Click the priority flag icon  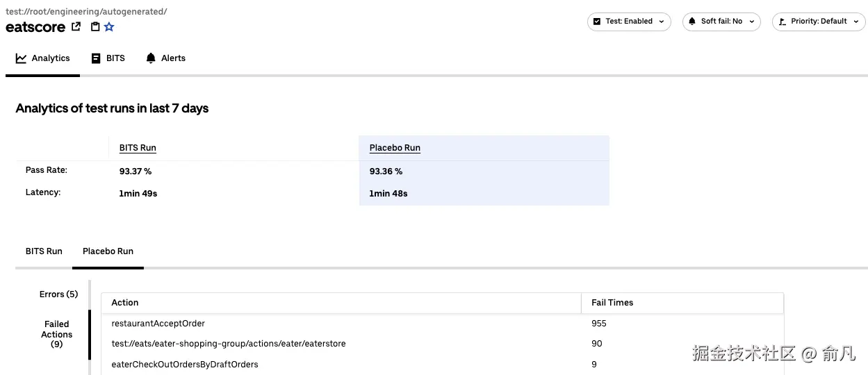pos(783,22)
